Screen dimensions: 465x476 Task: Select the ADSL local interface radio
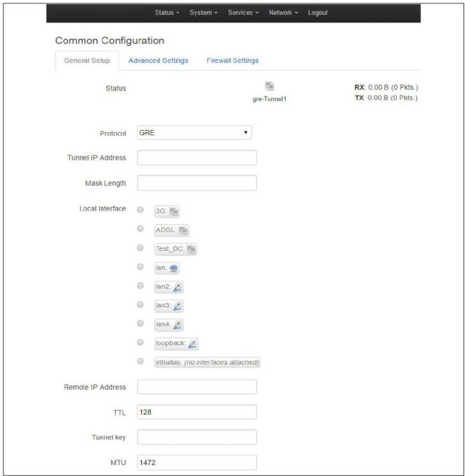click(x=140, y=229)
